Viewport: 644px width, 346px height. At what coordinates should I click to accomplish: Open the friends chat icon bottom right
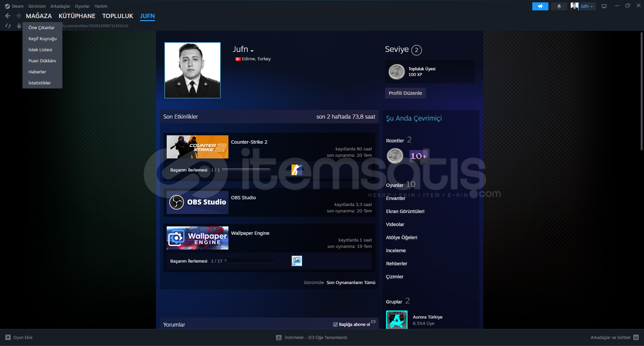pyautogui.click(x=636, y=337)
